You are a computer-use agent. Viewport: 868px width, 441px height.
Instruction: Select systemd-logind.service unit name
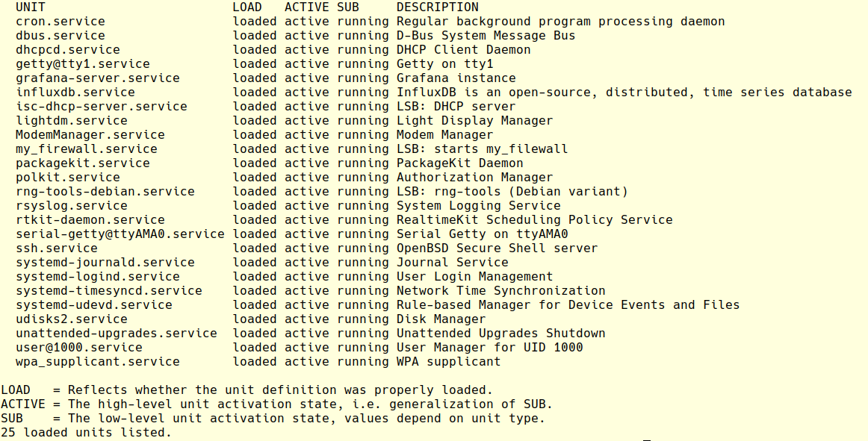tap(97, 277)
